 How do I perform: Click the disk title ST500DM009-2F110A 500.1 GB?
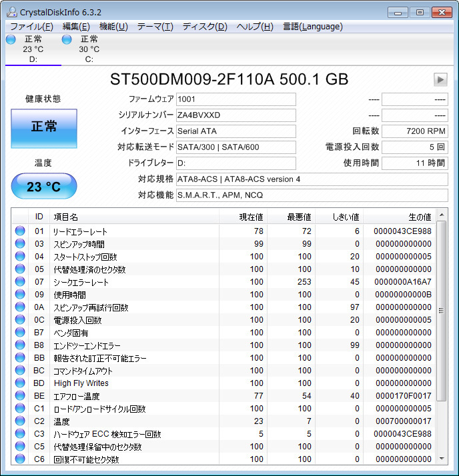[x=229, y=79]
